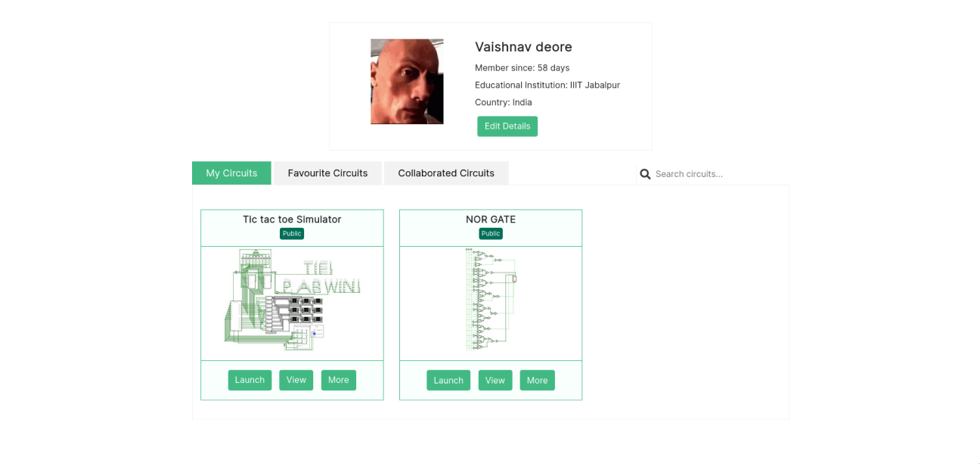View the Tic tac toe Simulator circuit

(296, 380)
